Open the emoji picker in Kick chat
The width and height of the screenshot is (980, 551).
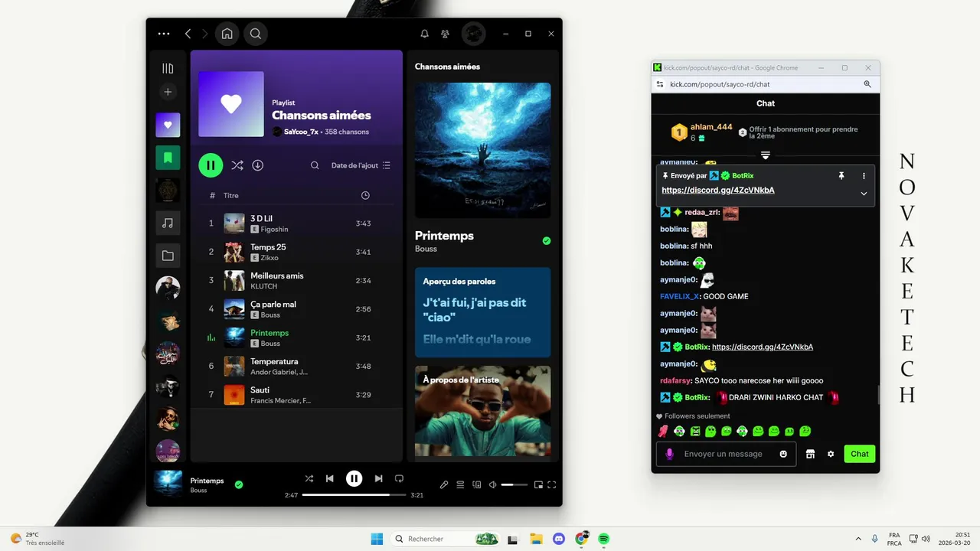pyautogui.click(x=783, y=454)
